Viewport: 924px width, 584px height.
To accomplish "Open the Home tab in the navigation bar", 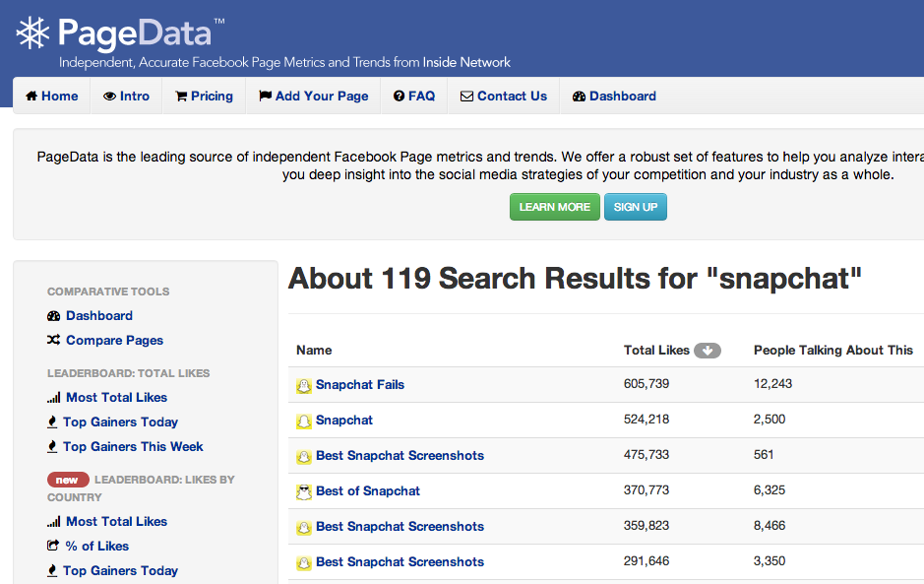I will click(x=51, y=97).
